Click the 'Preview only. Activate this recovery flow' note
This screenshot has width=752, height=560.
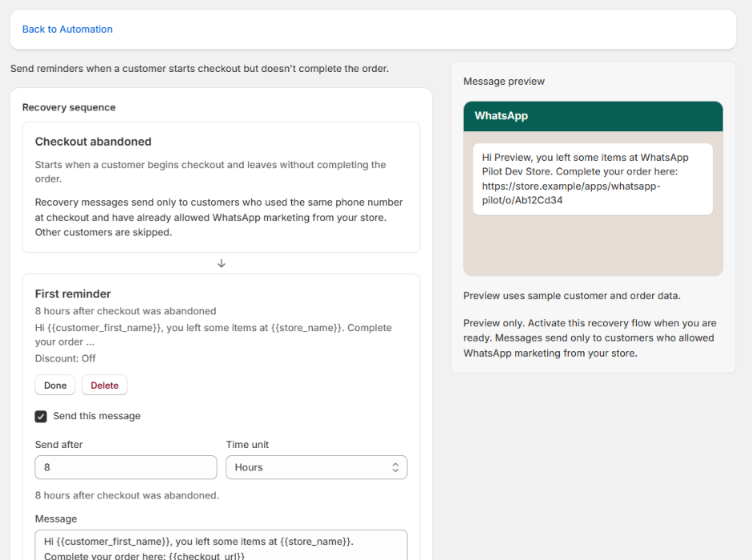tap(590, 338)
